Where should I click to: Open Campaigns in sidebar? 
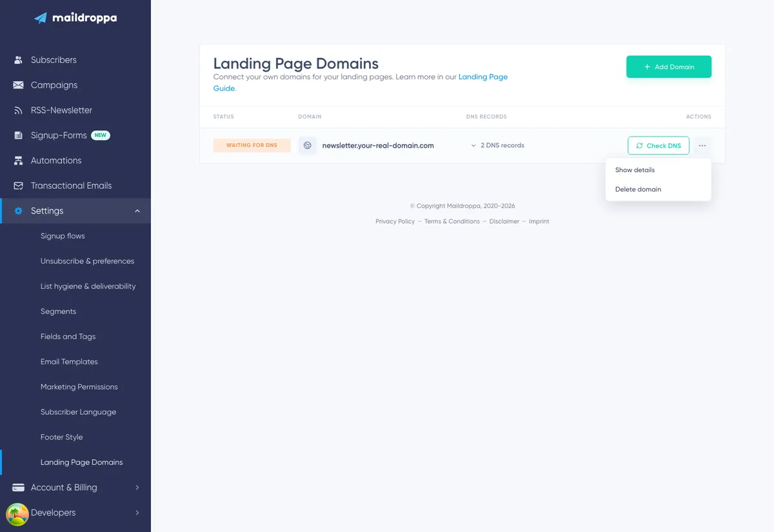pyautogui.click(x=75, y=85)
